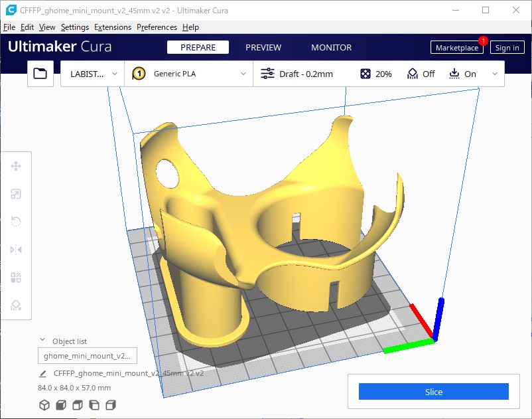Click the pencil icon to rename job
Screen dimensions: 532x419
pos(43,374)
